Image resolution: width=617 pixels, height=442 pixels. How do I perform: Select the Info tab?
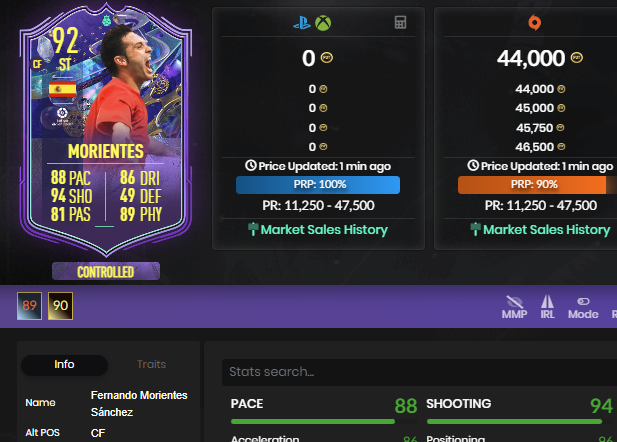64,364
